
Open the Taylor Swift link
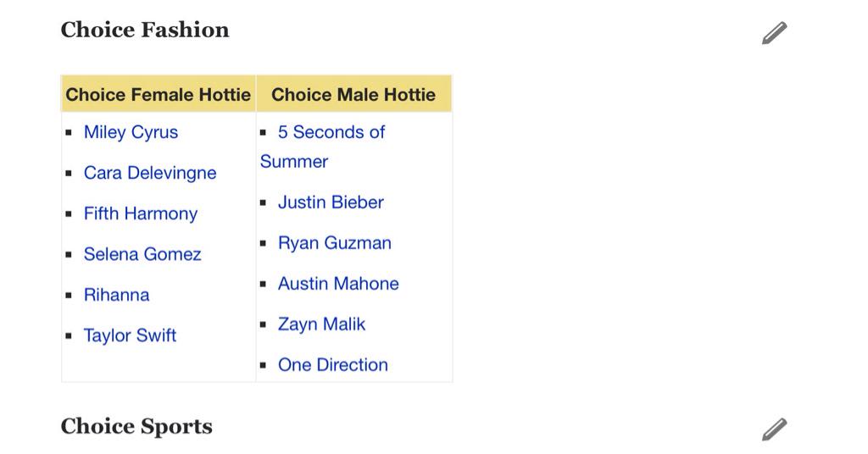click(x=130, y=335)
